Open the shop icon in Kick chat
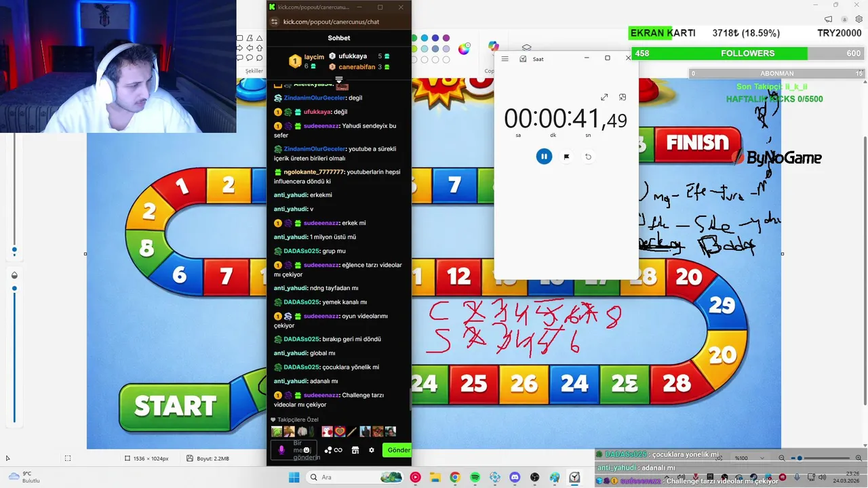Image resolution: width=868 pixels, height=488 pixels. pyautogui.click(x=355, y=450)
